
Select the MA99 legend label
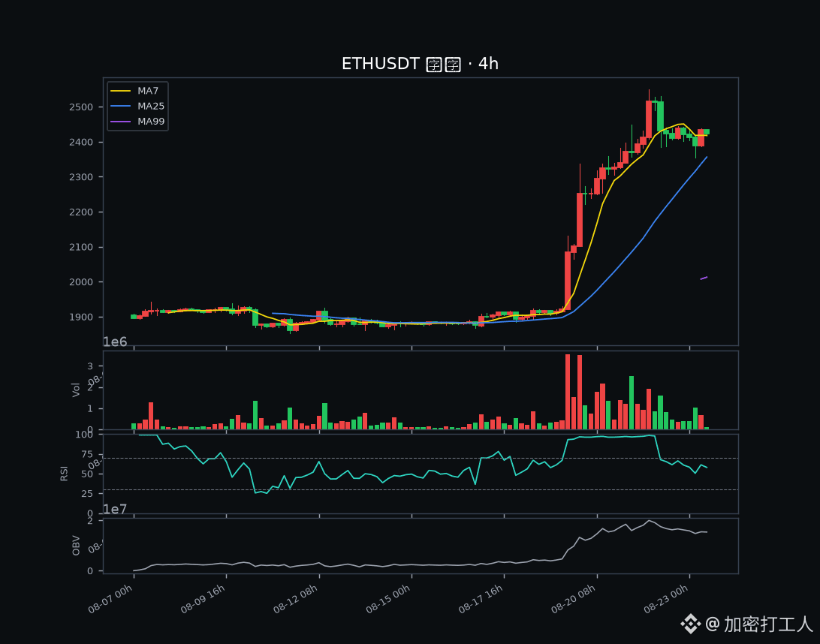point(151,122)
